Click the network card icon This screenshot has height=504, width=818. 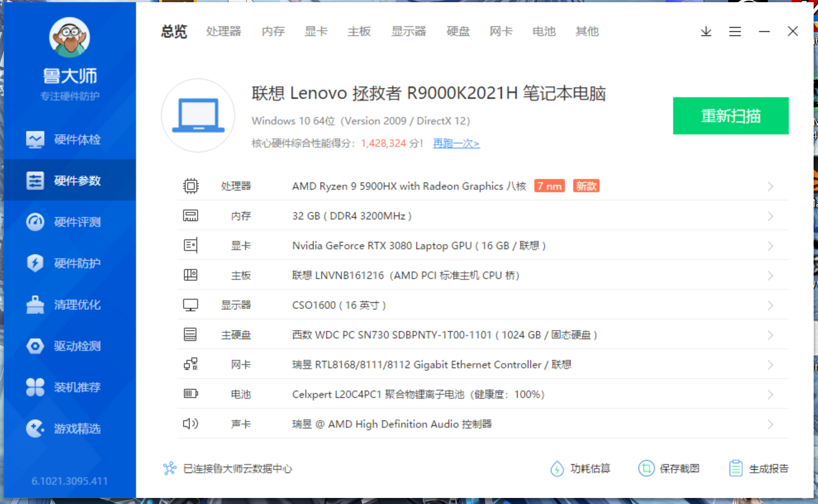tap(191, 364)
